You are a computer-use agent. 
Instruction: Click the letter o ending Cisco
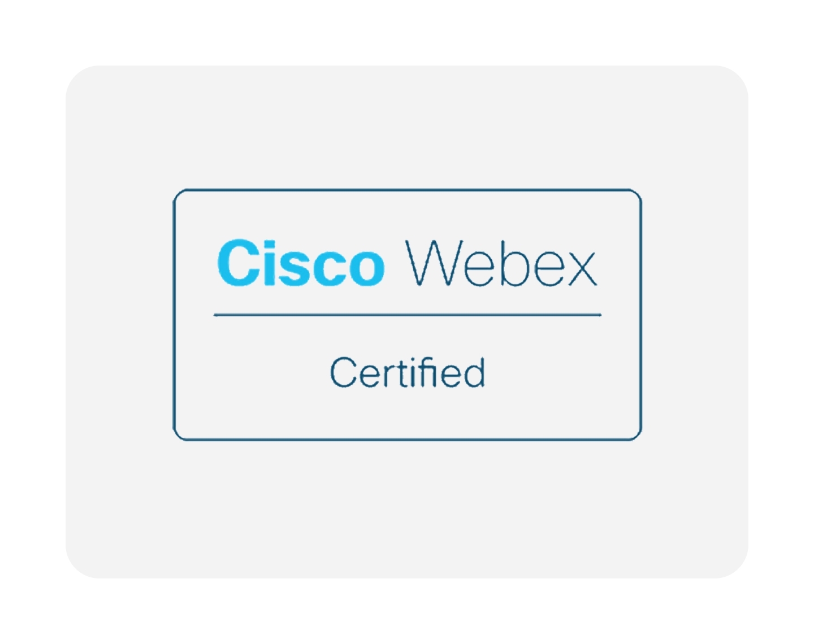pos(366,268)
